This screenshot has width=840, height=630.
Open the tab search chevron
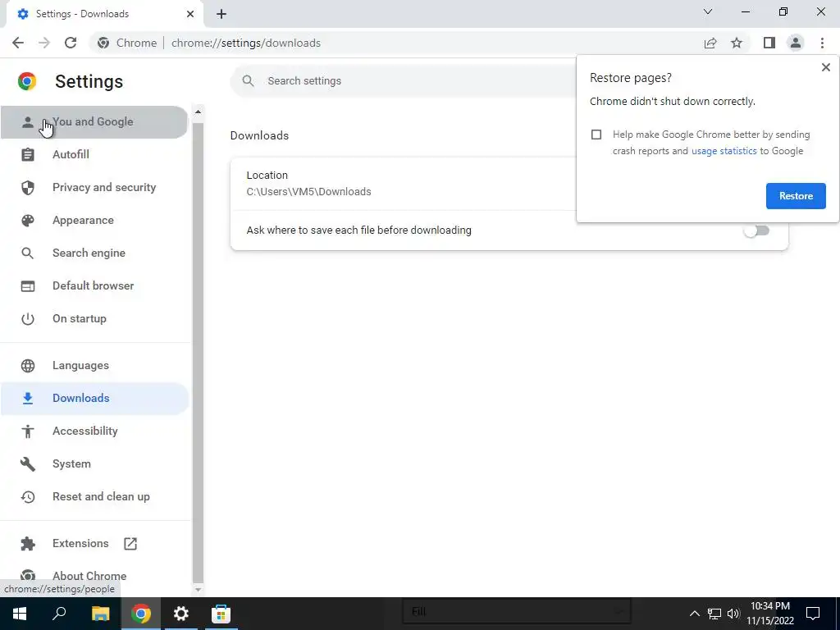coord(708,11)
